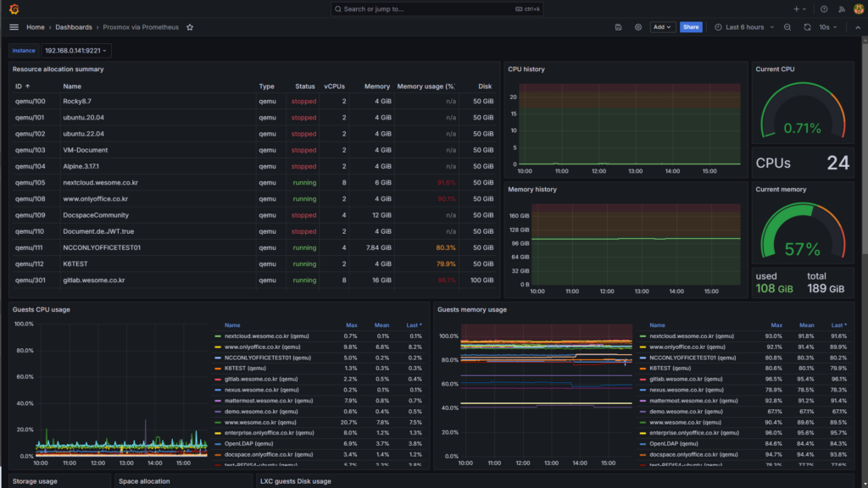Open the news feed icon

[842, 8]
